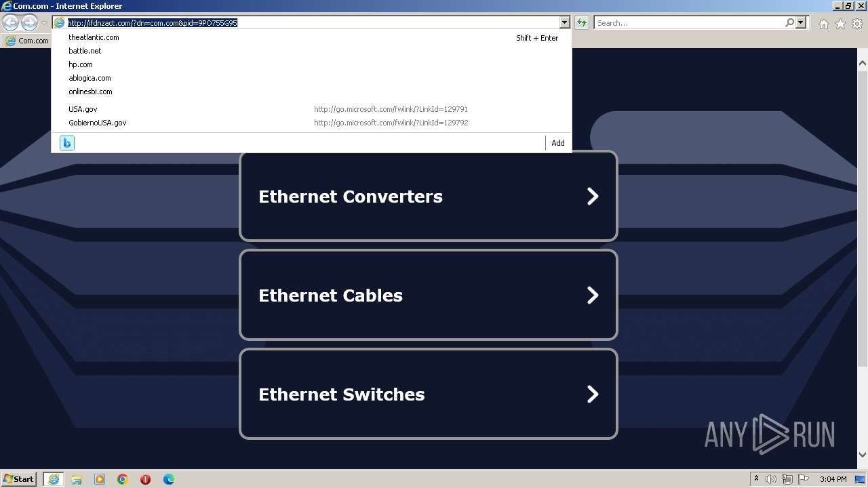The image size is (868, 488).
Task: Select ablogica.com suggestion
Action: point(311,78)
